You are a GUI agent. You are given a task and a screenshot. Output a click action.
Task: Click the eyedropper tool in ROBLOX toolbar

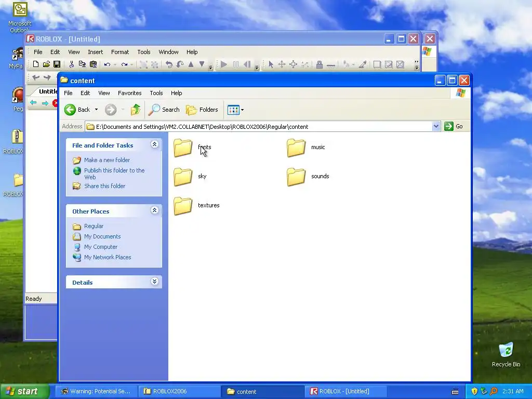tap(363, 64)
